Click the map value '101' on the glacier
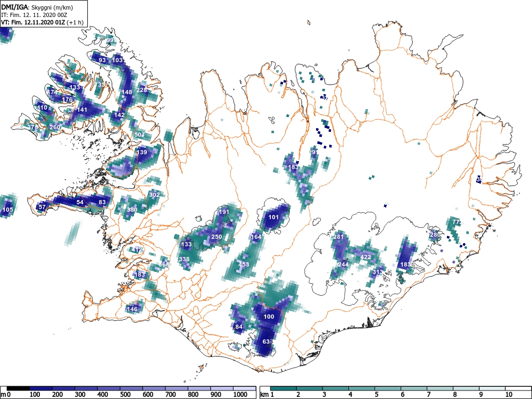532x399 pixels. (273, 217)
